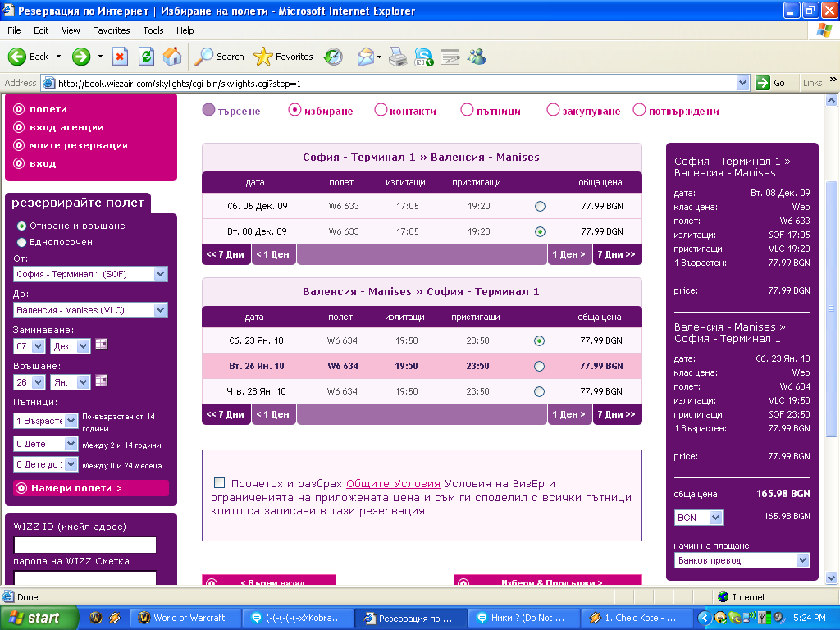Viewport: 840px width, 630px height.
Task: Expand Банков превод payment method dropdown
Action: coord(802,560)
